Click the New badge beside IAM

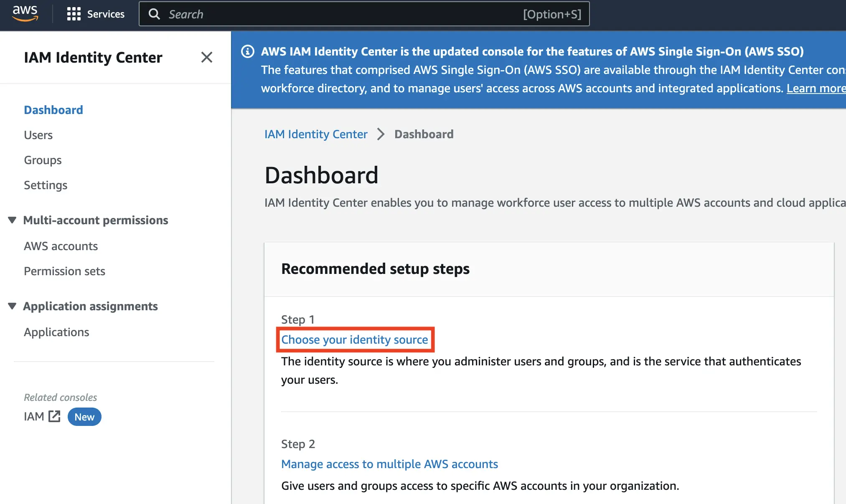pyautogui.click(x=84, y=417)
